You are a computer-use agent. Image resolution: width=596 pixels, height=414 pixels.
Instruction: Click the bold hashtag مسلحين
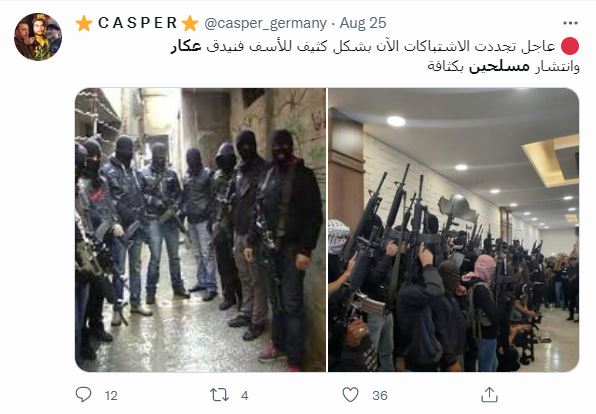499,67
